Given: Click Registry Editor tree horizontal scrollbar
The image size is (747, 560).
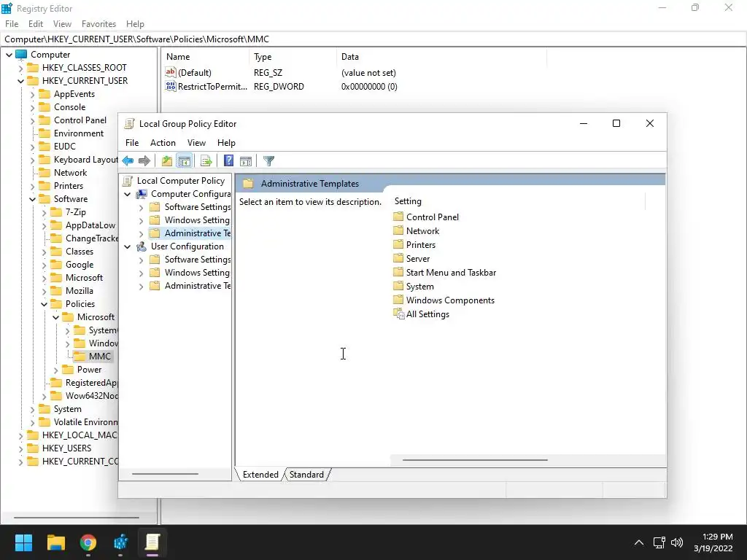Looking at the screenshot, I should pyautogui.click(x=76, y=518).
